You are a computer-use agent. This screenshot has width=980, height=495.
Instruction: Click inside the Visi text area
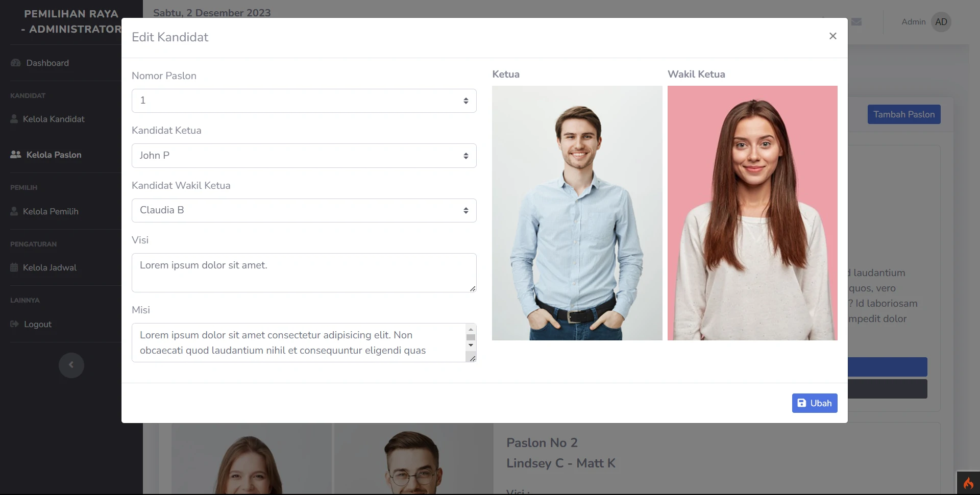click(304, 273)
